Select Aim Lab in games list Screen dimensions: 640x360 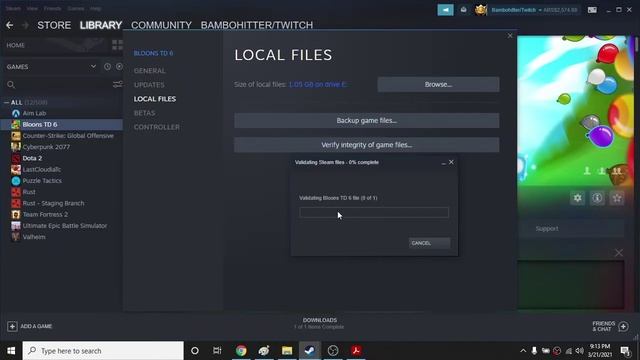tap(34, 113)
